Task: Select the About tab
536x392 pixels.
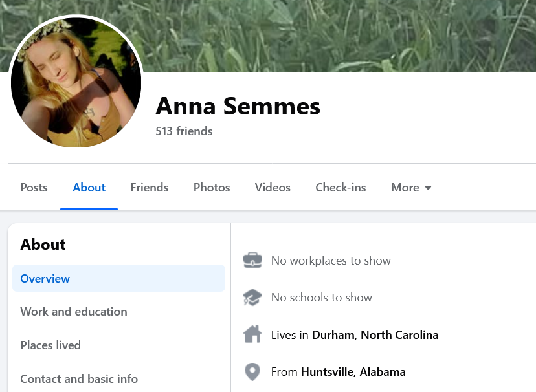Action: [89, 188]
